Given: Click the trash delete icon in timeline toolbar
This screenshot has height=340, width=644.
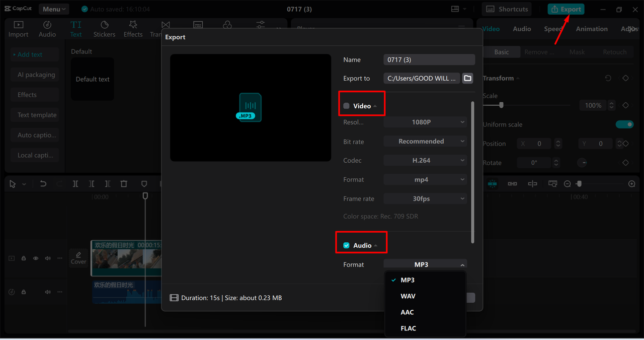Looking at the screenshot, I should pos(124,184).
